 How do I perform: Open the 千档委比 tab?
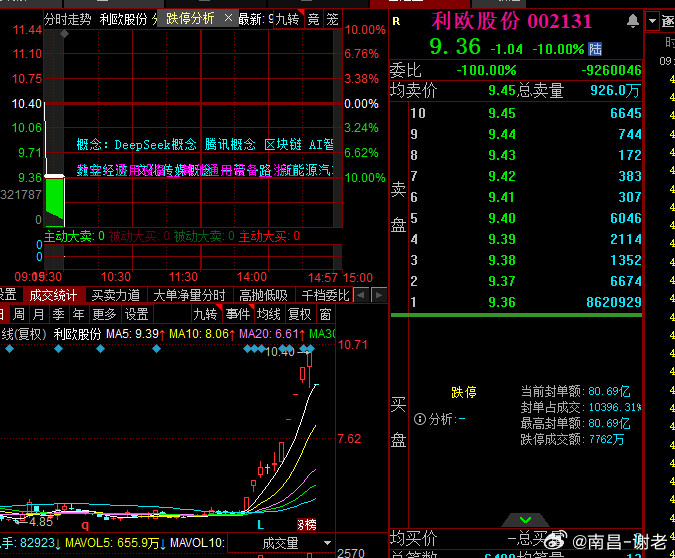[x=325, y=295]
